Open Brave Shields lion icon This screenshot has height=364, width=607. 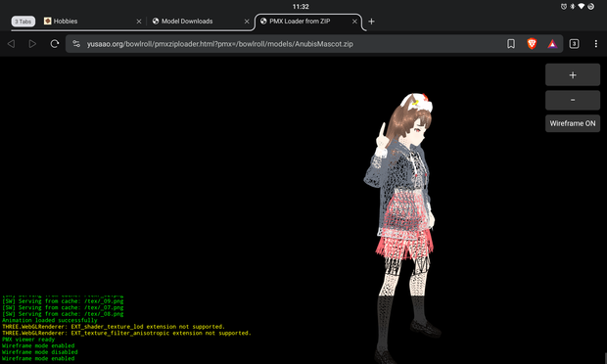point(532,44)
